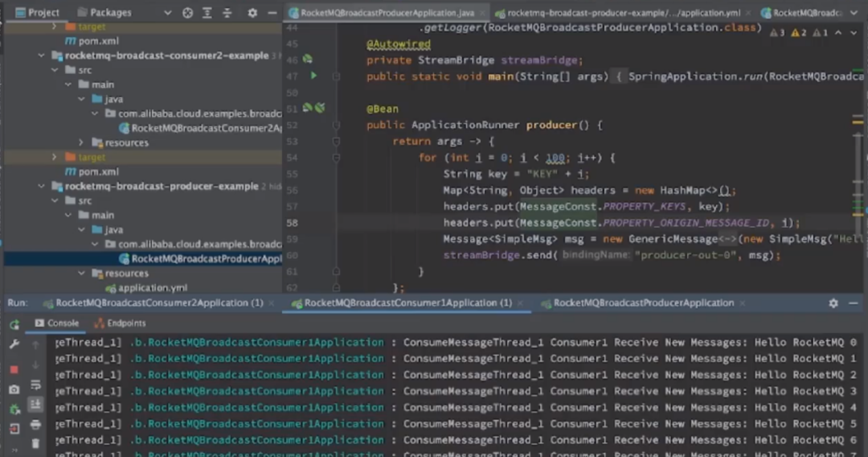Viewport: 868px width, 457px height.
Task: Open Run panel settings gear
Action: [833, 303]
